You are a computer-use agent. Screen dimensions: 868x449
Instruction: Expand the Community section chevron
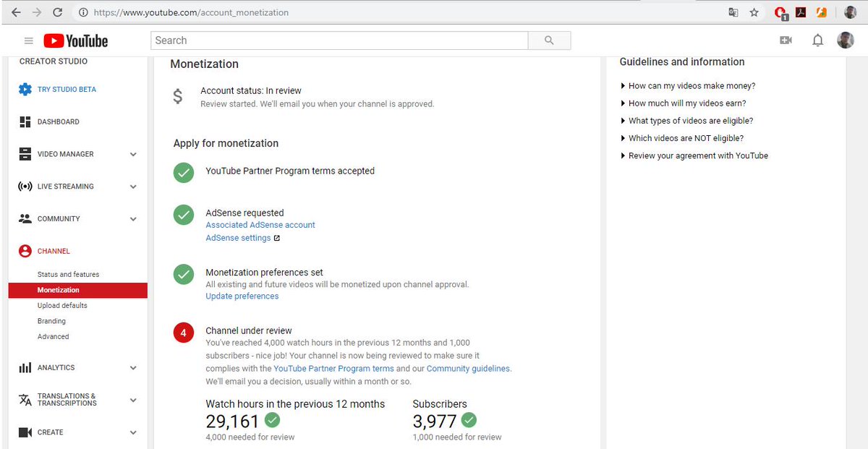tap(133, 219)
